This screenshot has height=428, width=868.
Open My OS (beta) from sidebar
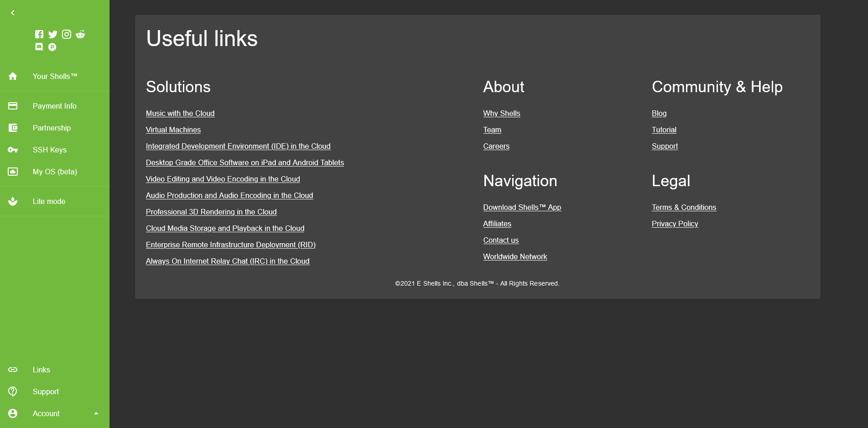click(55, 172)
